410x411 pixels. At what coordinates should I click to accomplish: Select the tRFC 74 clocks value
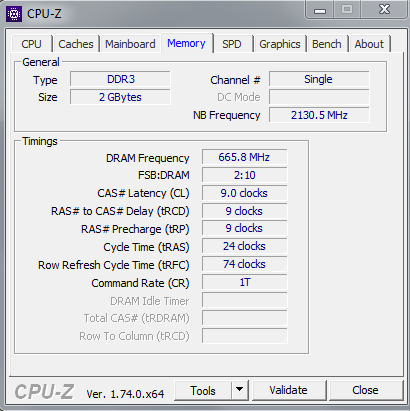click(244, 264)
